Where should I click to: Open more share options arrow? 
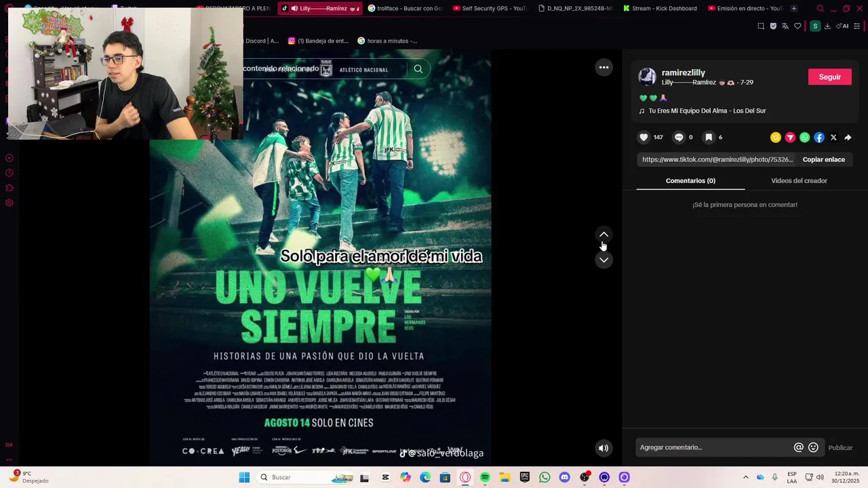pos(848,138)
